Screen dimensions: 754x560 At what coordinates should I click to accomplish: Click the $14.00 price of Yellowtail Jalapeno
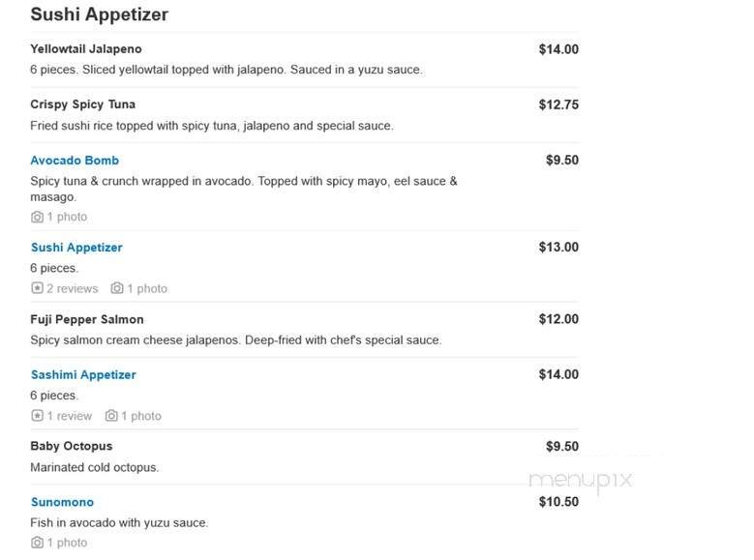point(558,49)
